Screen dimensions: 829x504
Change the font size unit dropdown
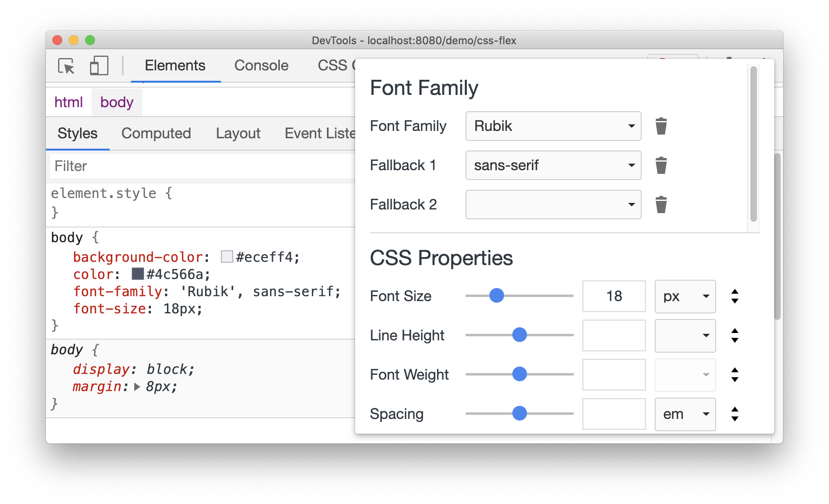[x=684, y=295]
